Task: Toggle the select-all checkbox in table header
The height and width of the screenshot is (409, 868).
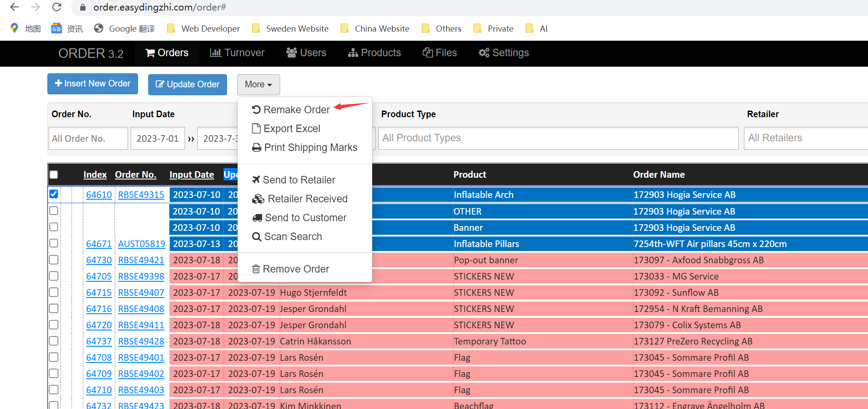Action: (54, 175)
